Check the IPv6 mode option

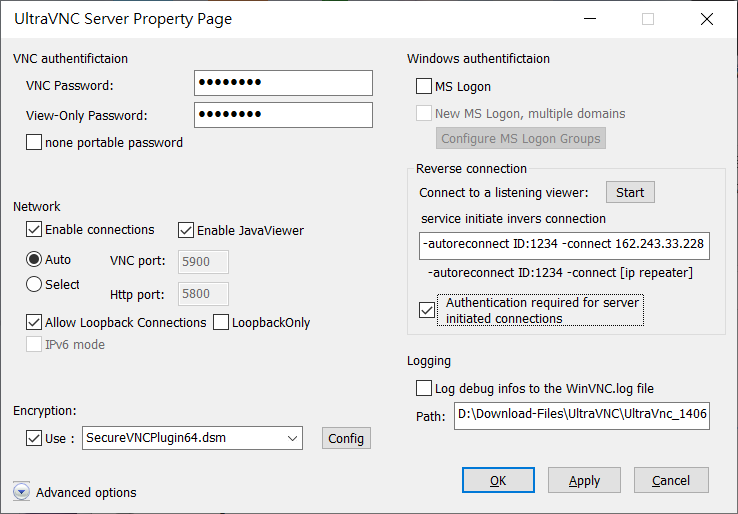(x=34, y=345)
